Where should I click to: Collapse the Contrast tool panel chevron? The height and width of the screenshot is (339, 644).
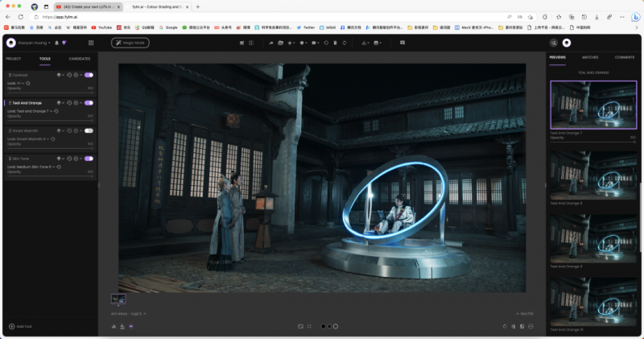pyautogui.click(x=81, y=75)
